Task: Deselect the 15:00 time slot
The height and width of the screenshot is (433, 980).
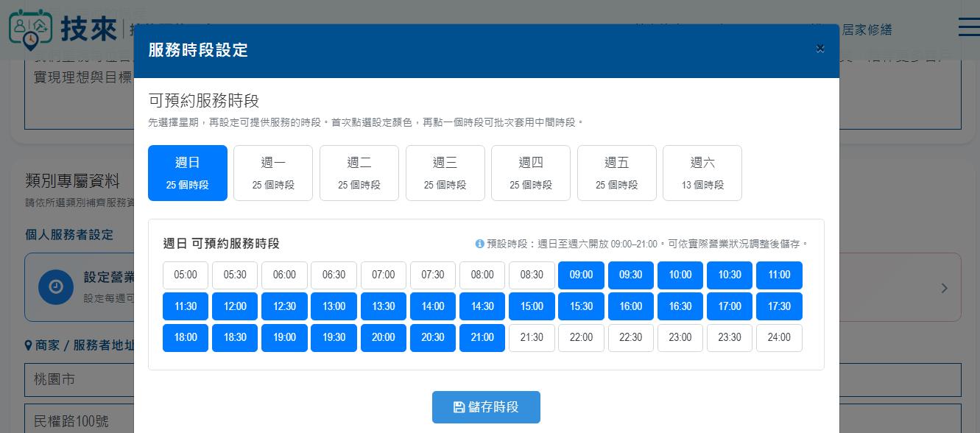Action: tap(532, 306)
